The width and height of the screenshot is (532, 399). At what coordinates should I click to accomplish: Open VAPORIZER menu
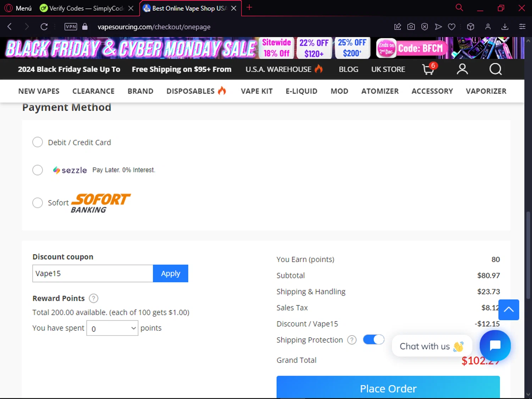486,91
